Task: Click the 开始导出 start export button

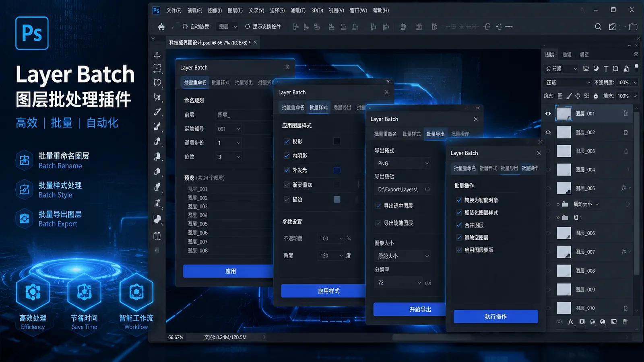Action: click(411, 309)
